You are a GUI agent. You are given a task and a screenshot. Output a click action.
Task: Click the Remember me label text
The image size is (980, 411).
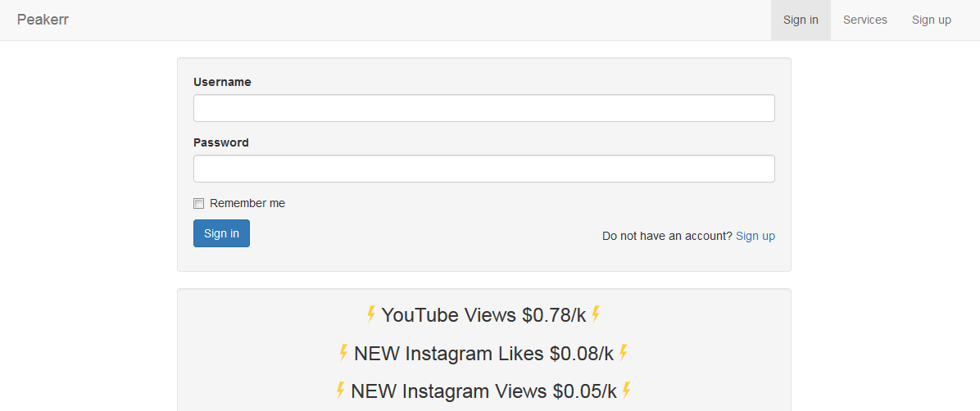point(247,203)
